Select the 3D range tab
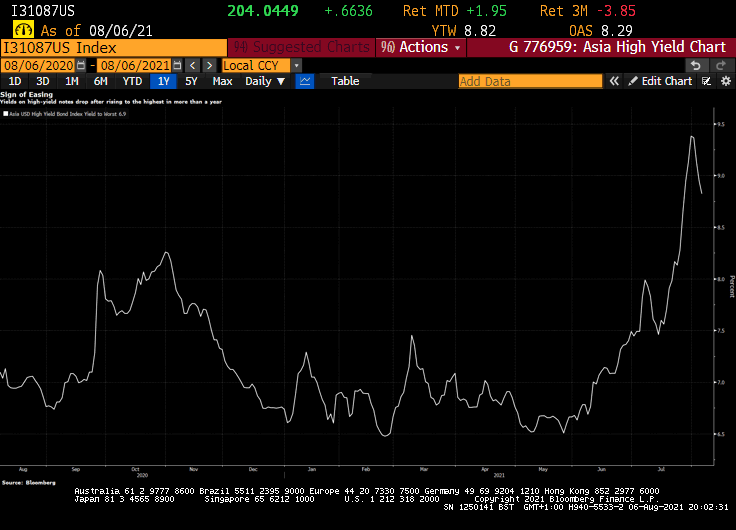 pyautogui.click(x=43, y=81)
